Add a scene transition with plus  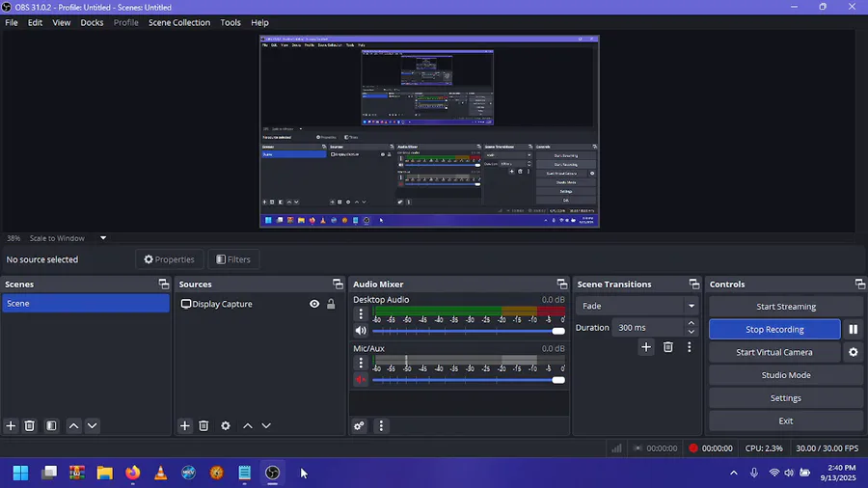tap(646, 347)
